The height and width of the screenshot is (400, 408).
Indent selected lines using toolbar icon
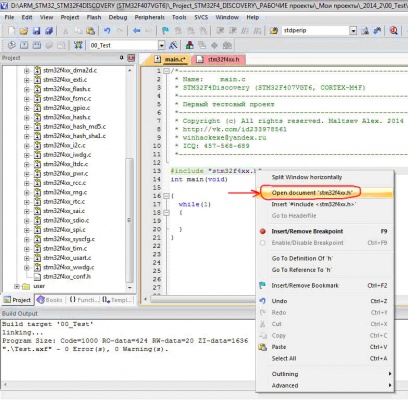[220, 31]
